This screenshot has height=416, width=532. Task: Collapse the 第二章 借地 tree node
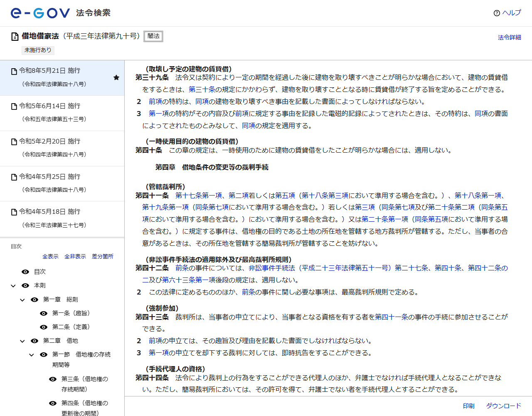[x=22, y=341]
